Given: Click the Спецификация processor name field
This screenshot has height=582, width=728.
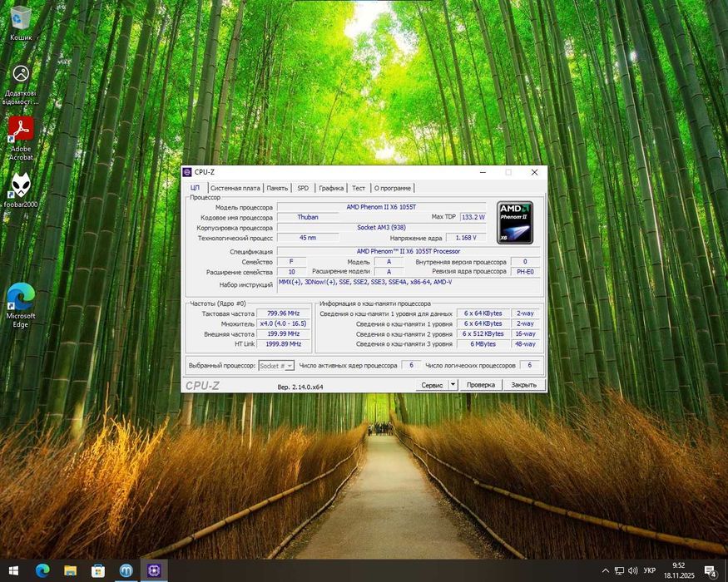Looking at the screenshot, I should tap(409, 251).
